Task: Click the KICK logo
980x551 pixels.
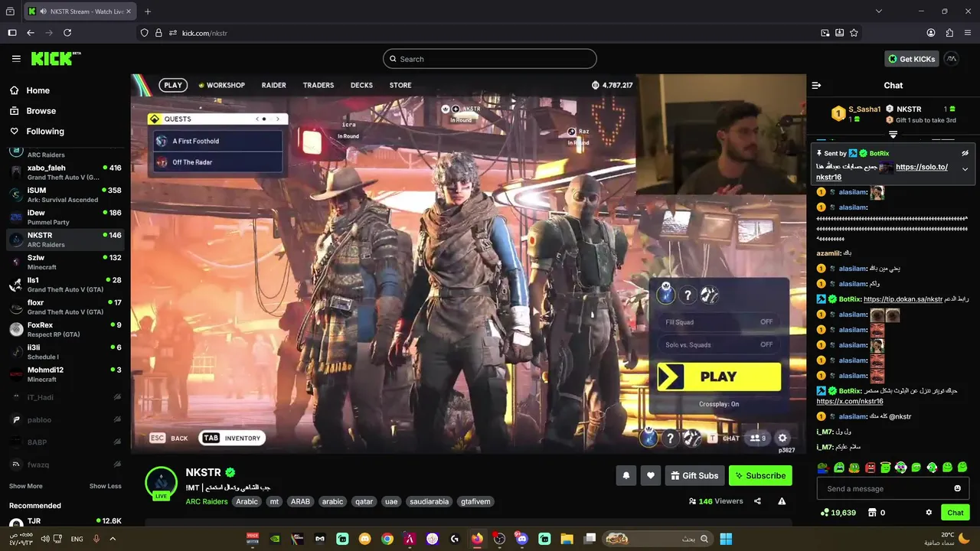Action: [x=55, y=59]
